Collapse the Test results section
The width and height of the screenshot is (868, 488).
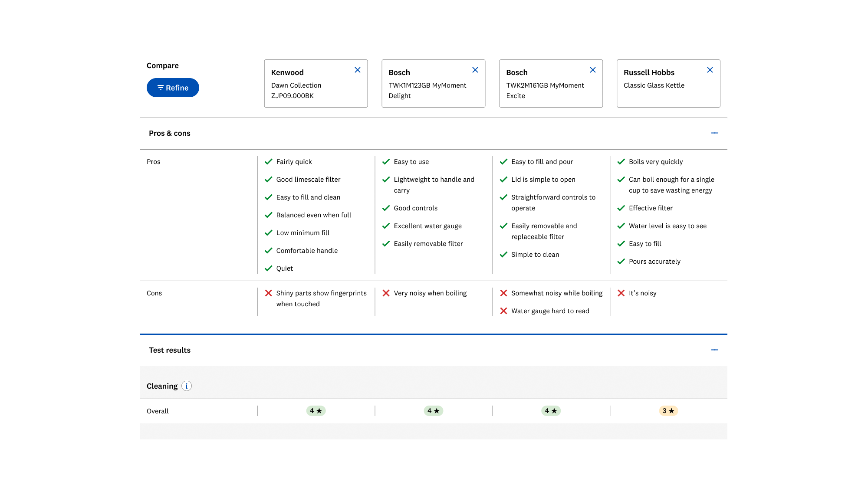[715, 350]
